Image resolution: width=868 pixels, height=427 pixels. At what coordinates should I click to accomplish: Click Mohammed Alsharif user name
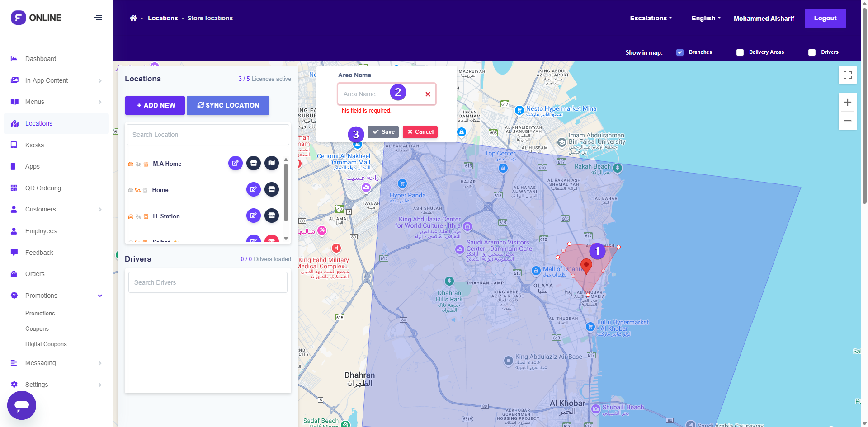tap(764, 19)
